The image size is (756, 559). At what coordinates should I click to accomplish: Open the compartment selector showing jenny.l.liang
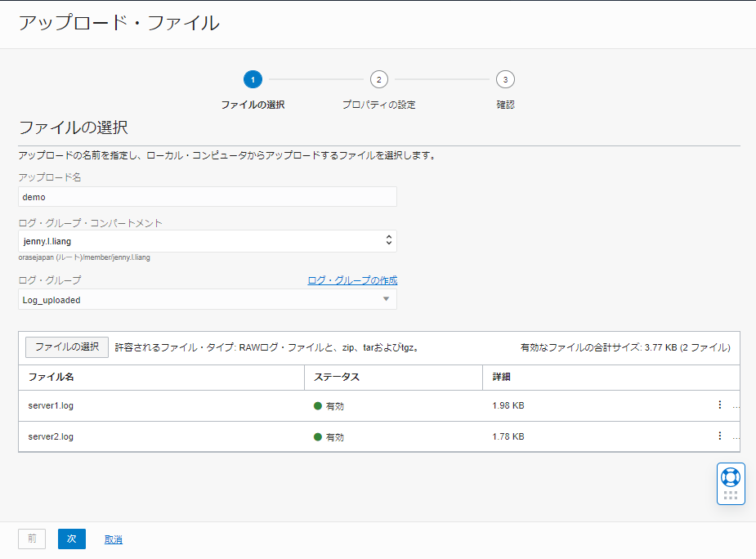coord(207,240)
